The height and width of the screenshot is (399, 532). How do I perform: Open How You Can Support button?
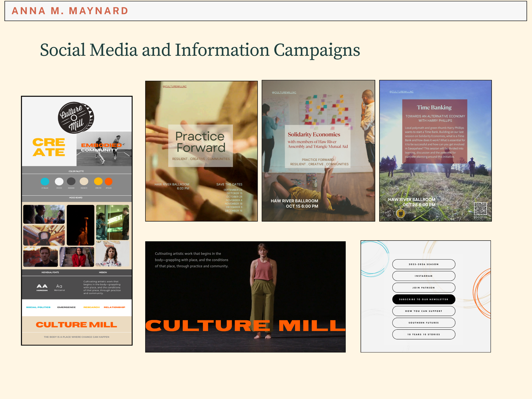tap(423, 311)
